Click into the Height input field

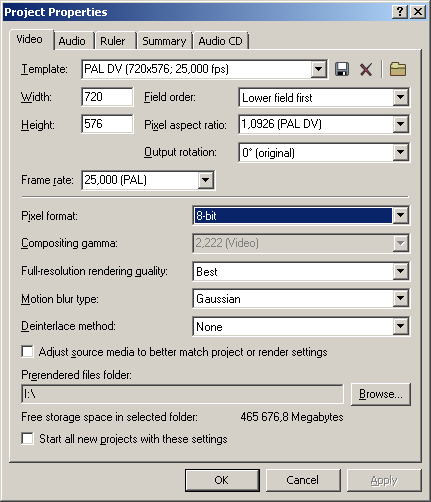pyautogui.click(x=107, y=124)
